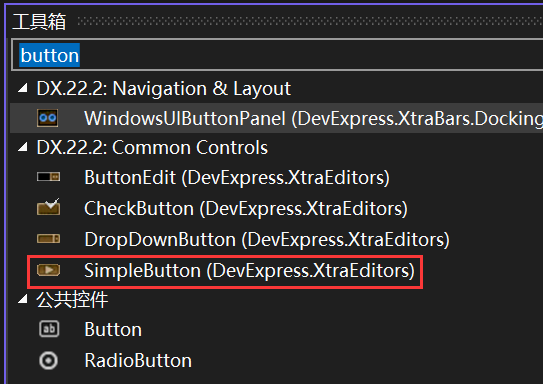
Task: Select the RadioButton label
Action: (x=138, y=360)
